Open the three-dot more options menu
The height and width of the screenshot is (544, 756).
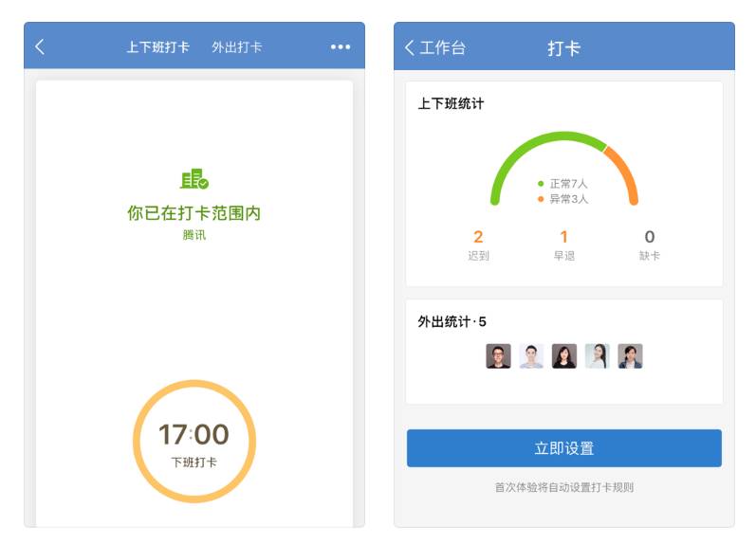(341, 46)
